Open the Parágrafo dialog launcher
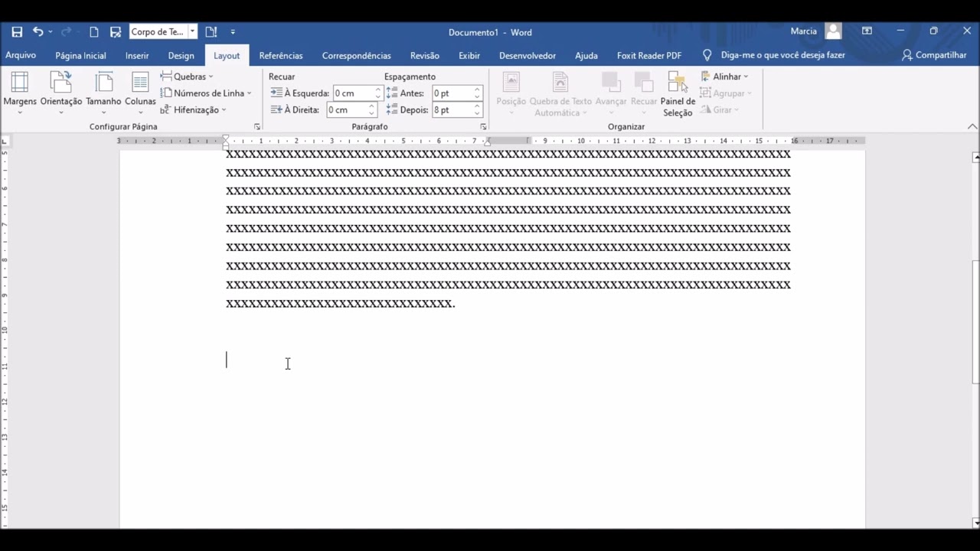 pyautogui.click(x=483, y=127)
